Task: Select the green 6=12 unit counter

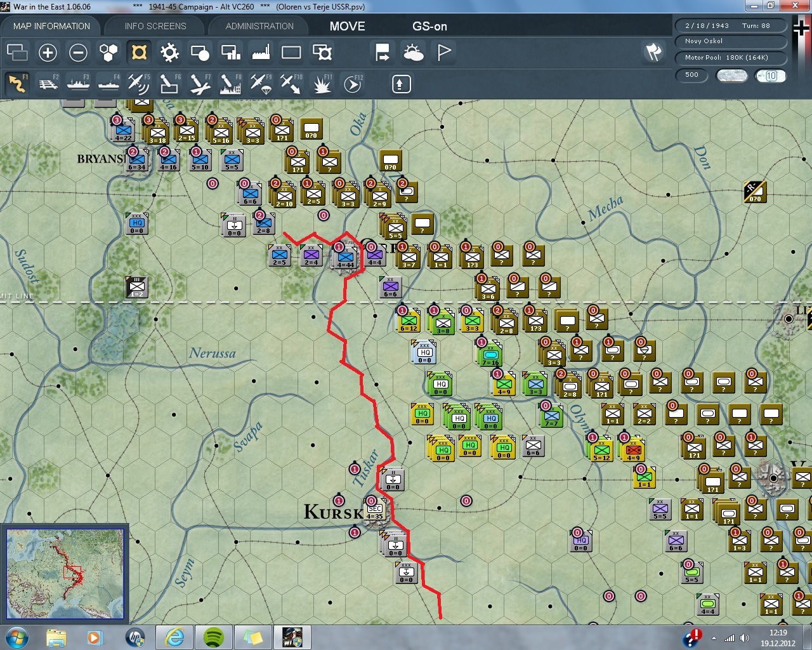Action: 409,322
